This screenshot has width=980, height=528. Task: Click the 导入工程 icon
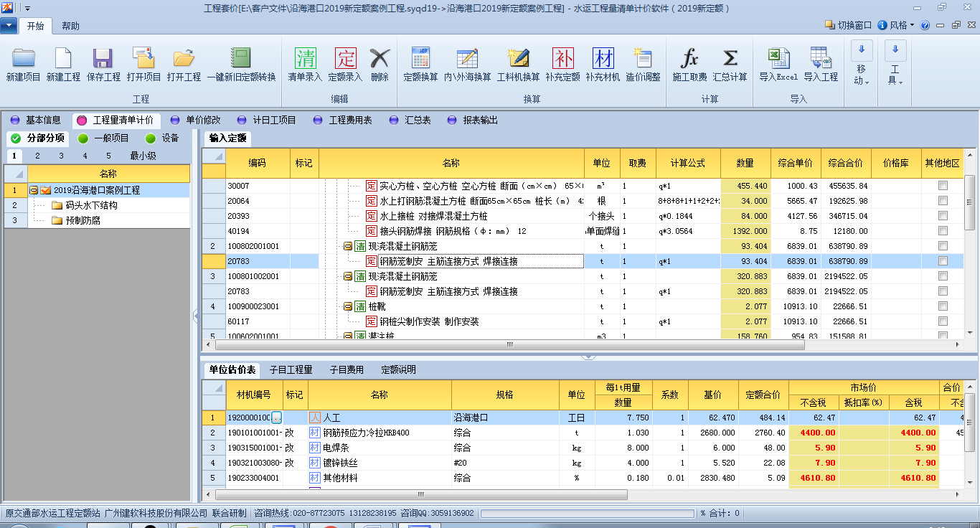click(x=821, y=58)
